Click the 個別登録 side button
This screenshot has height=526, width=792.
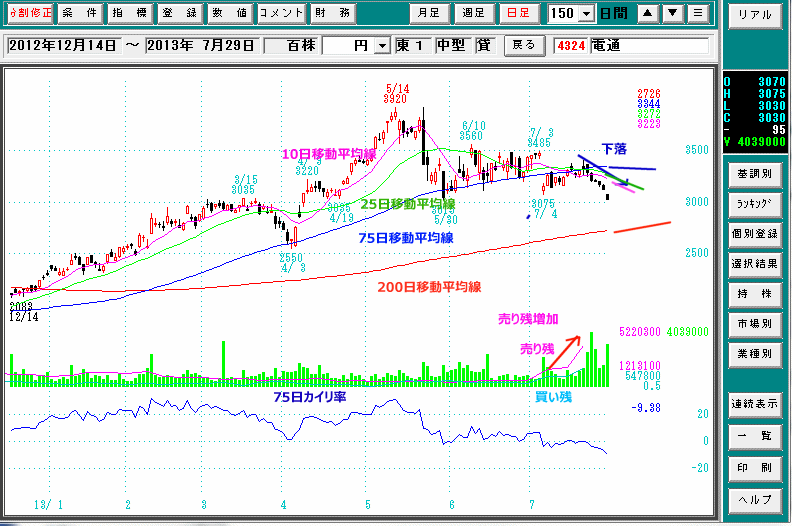click(755, 234)
